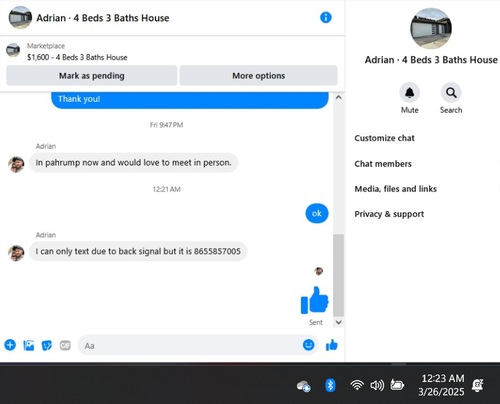
Task: Mute the conversation with the bell icon
Action: point(409,92)
